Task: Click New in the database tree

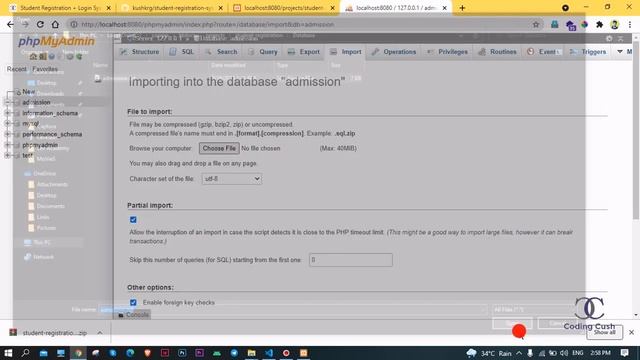Action: coord(29,91)
